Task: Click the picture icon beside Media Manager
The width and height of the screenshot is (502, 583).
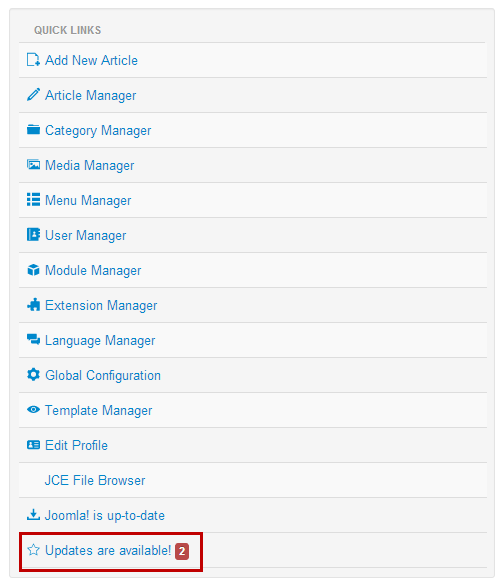Action: coord(33,164)
